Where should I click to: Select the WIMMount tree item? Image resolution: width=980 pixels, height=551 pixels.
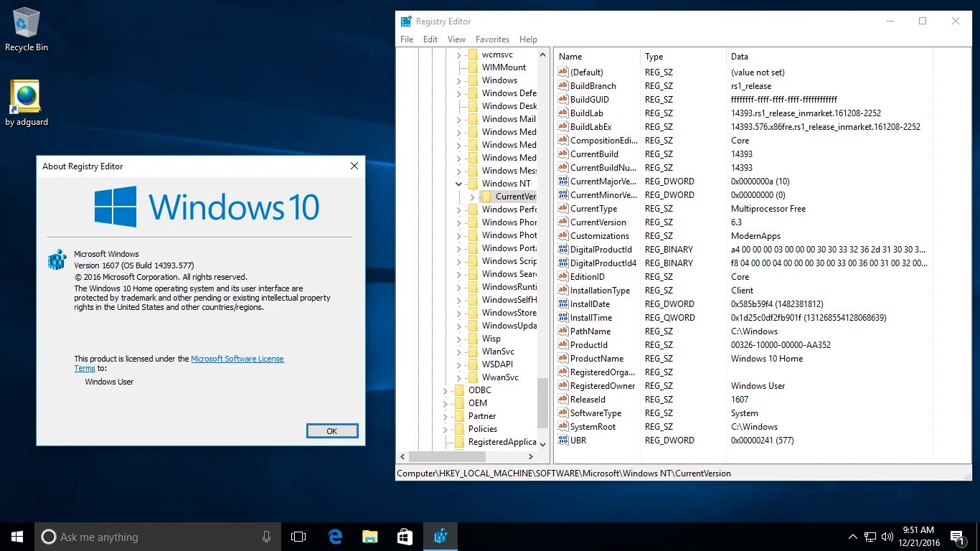(x=504, y=67)
